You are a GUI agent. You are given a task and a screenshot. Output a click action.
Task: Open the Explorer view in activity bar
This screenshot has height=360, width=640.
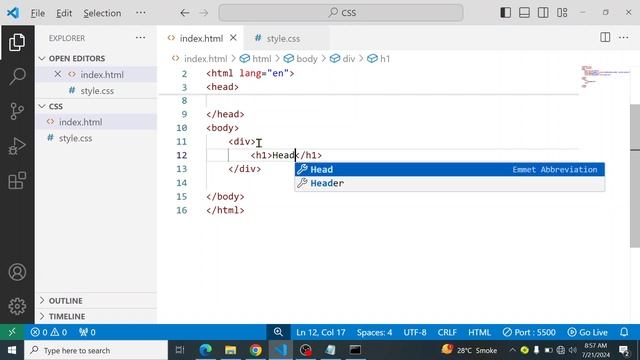17,42
